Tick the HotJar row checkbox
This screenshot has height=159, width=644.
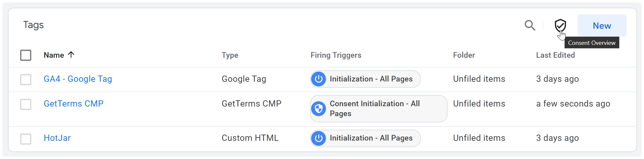point(26,139)
